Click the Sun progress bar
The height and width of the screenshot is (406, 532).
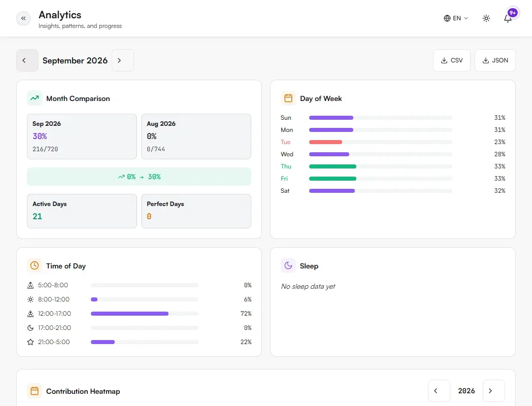pos(380,118)
